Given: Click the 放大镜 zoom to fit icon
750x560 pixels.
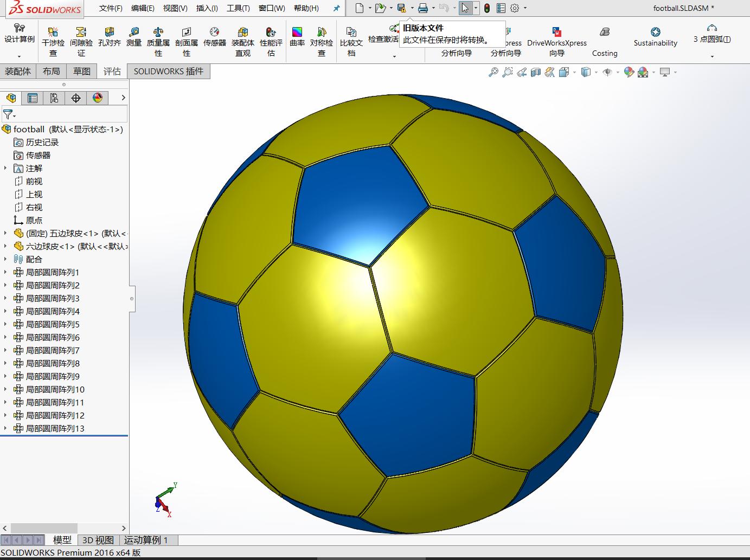Looking at the screenshot, I should (493, 71).
